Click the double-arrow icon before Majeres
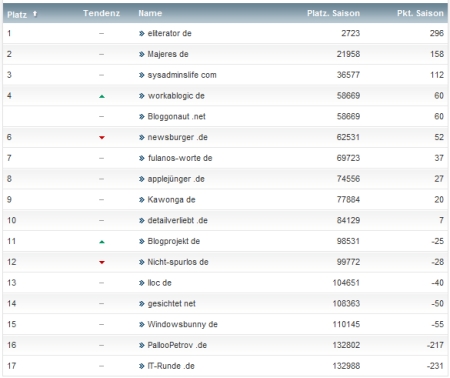Image resolution: width=450 pixels, height=378 pixels. 142,54
